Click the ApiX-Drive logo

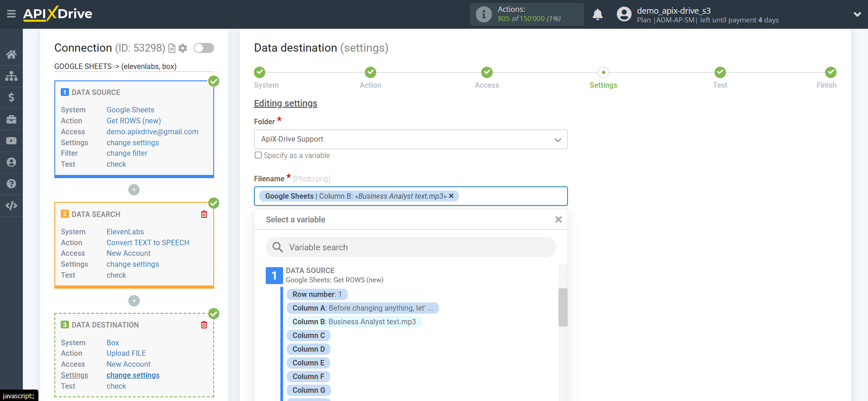point(58,14)
